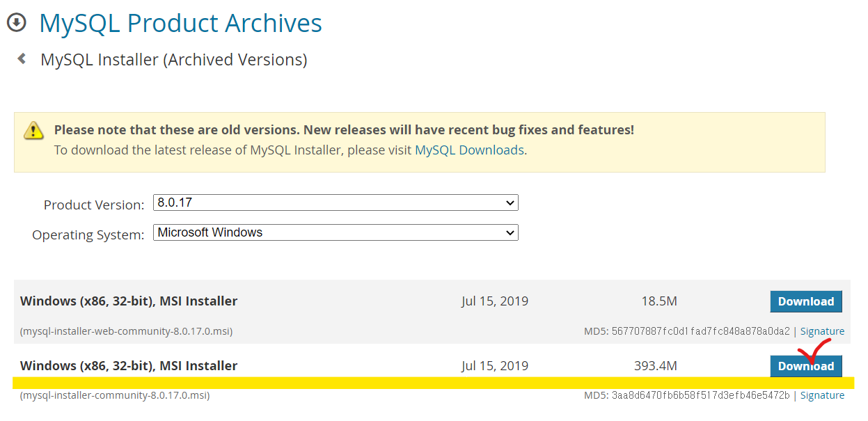
Task: Open the MySQL Downloads link in the notice
Action: click(x=469, y=150)
